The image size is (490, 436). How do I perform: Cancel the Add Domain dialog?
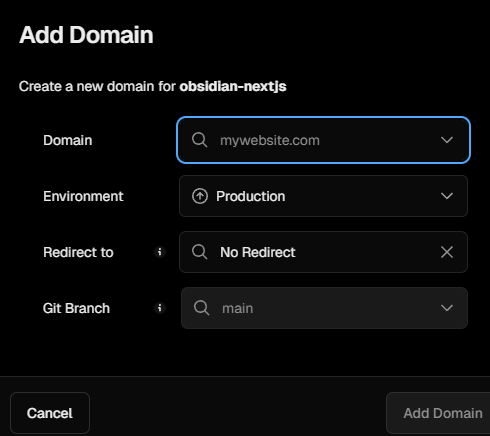pyautogui.click(x=50, y=413)
